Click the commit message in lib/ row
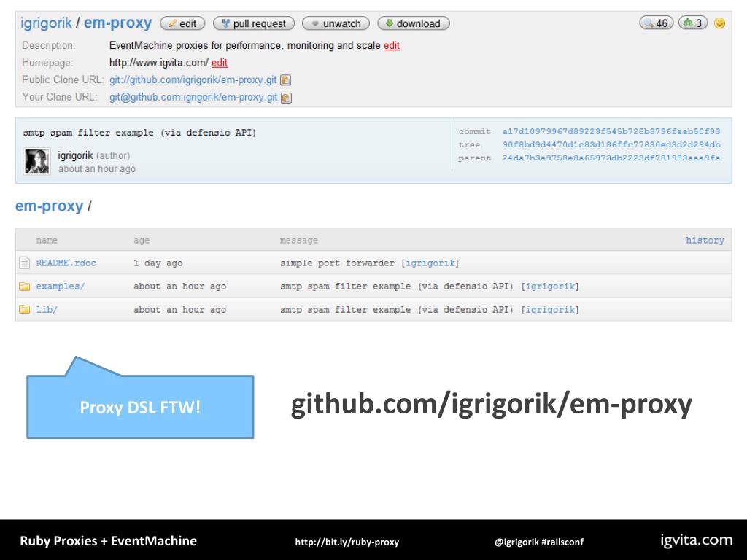Screen dimensions: 747x560 [397, 309]
